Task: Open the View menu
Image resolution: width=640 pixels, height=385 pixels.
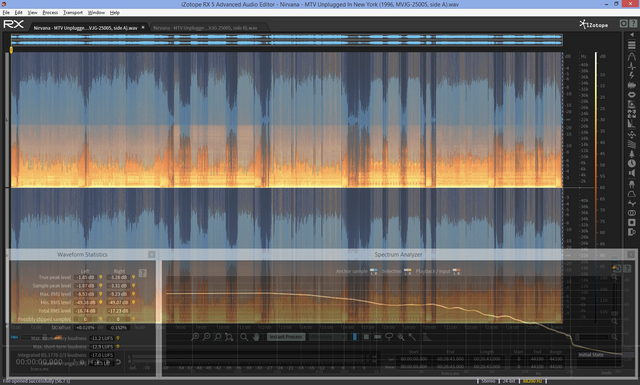Action: tap(32, 13)
